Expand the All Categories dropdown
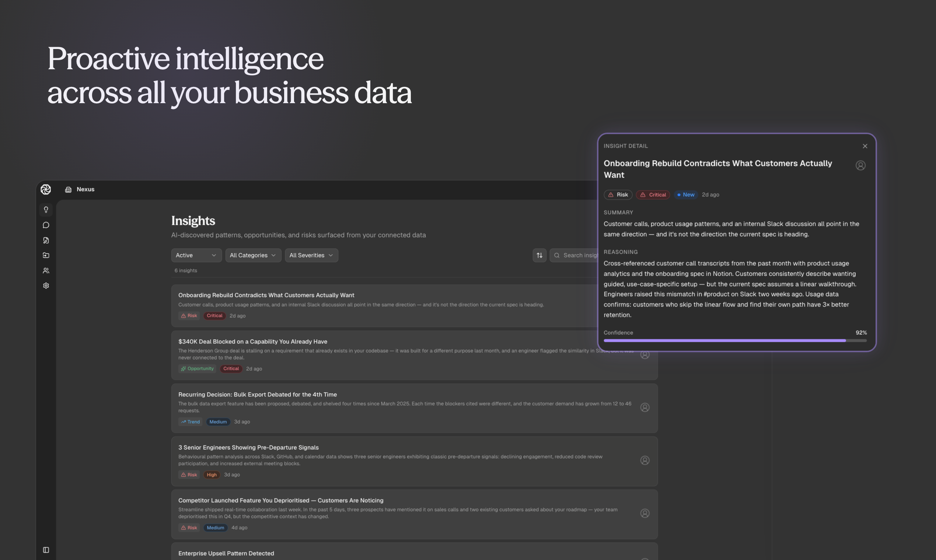The width and height of the screenshot is (936, 560). [x=253, y=255]
